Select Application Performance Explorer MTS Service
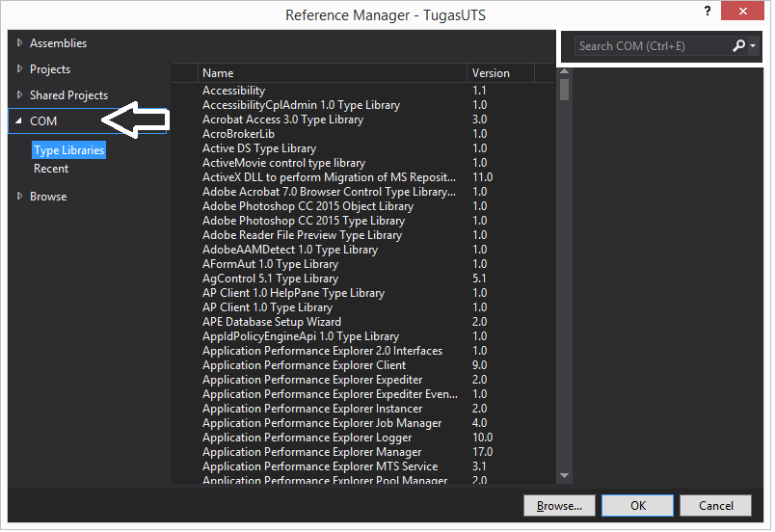Viewport: 775px width, 532px height. click(x=363, y=466)
